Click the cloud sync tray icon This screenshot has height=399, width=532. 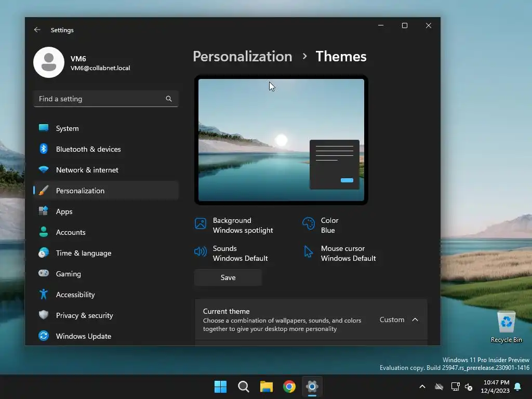point(439,387)
